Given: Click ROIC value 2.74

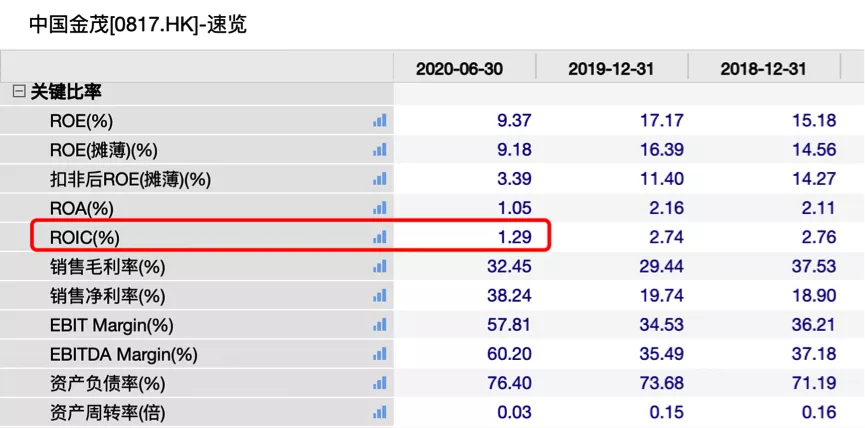Looking at the screenshot, I should [x=666, y=237].
